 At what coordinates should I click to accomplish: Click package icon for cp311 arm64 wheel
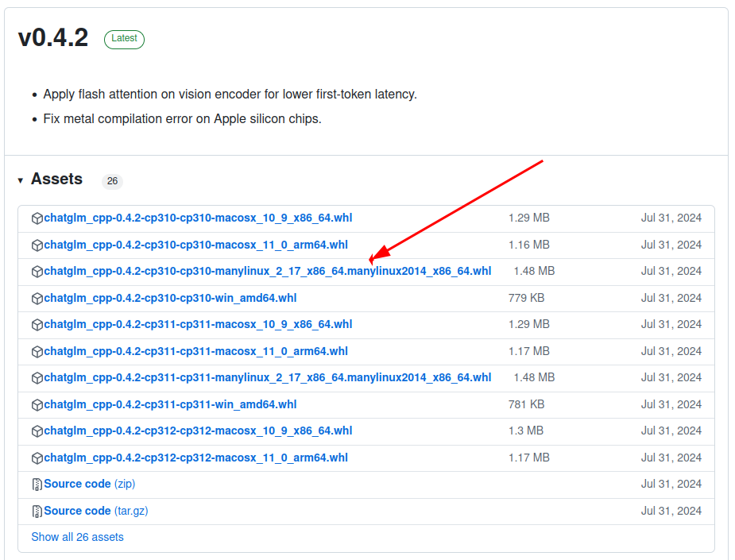coord(37,352)
